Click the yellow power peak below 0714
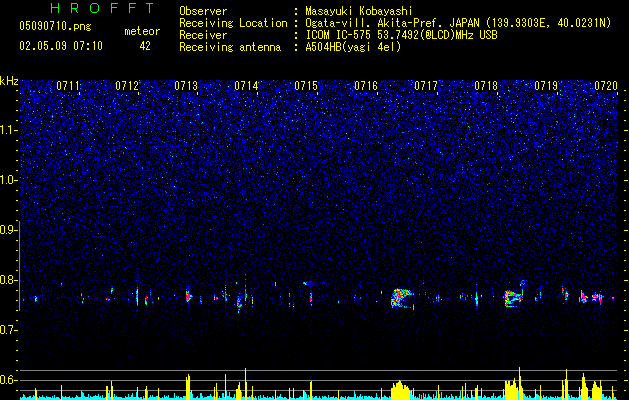Image resolution: width=629 pixels, height=400 pixels. [246, 383]
